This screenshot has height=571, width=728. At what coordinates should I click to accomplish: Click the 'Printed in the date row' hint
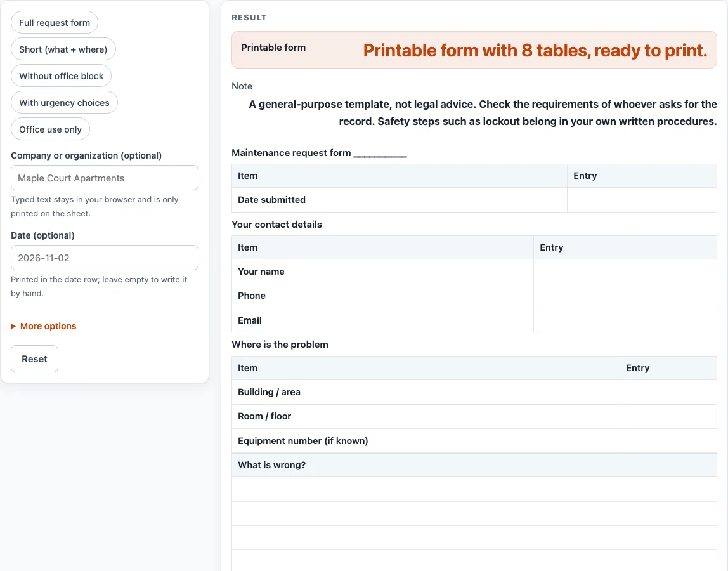pos(99,286)
